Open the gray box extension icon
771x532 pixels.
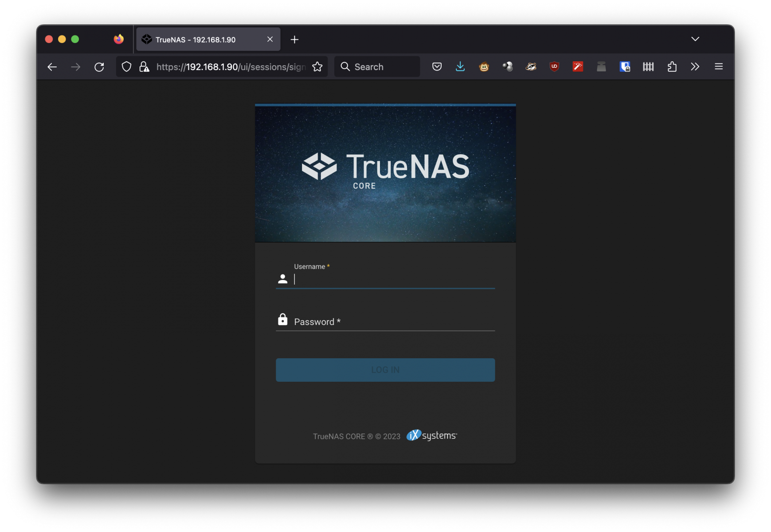(x=601, y=67)
